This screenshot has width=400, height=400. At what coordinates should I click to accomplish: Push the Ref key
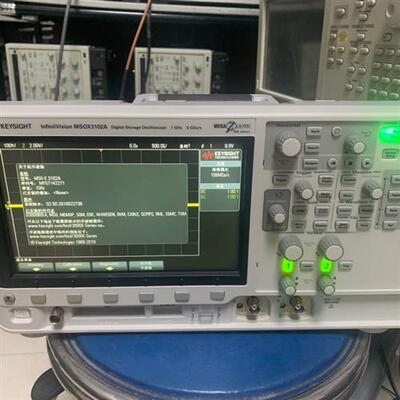pyautogui.click(x=390, y=226)
